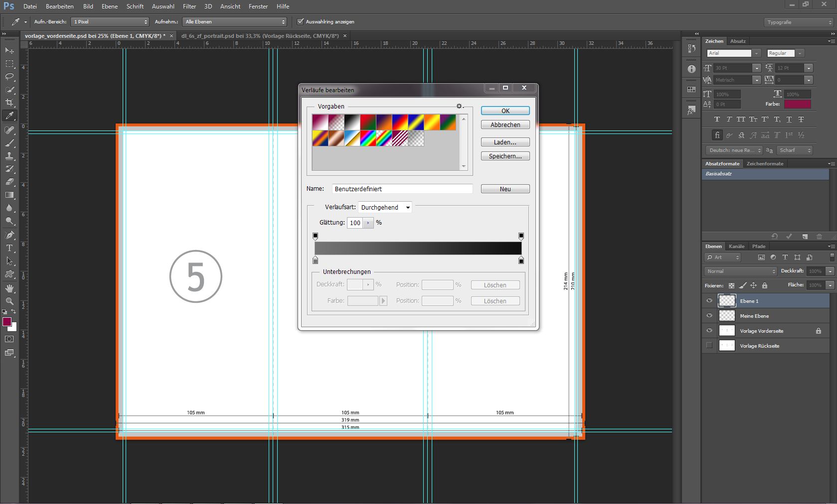
Task: Open gradient presets gear menu
Action: (x=459, y=106)
